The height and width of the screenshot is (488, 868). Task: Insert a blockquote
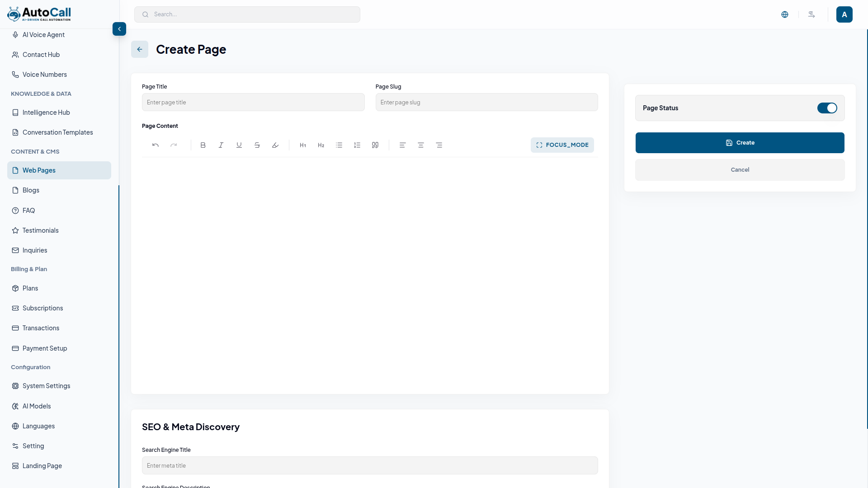click(375, 145)
